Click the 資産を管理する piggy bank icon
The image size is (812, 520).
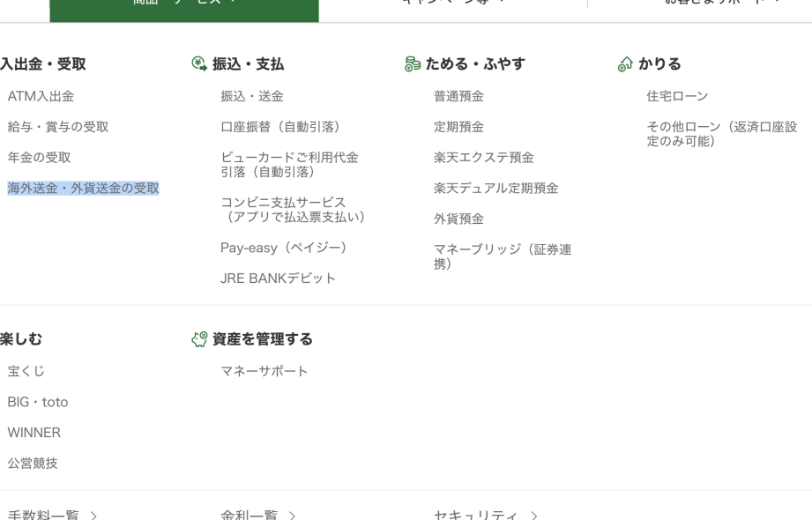[199, 339]
